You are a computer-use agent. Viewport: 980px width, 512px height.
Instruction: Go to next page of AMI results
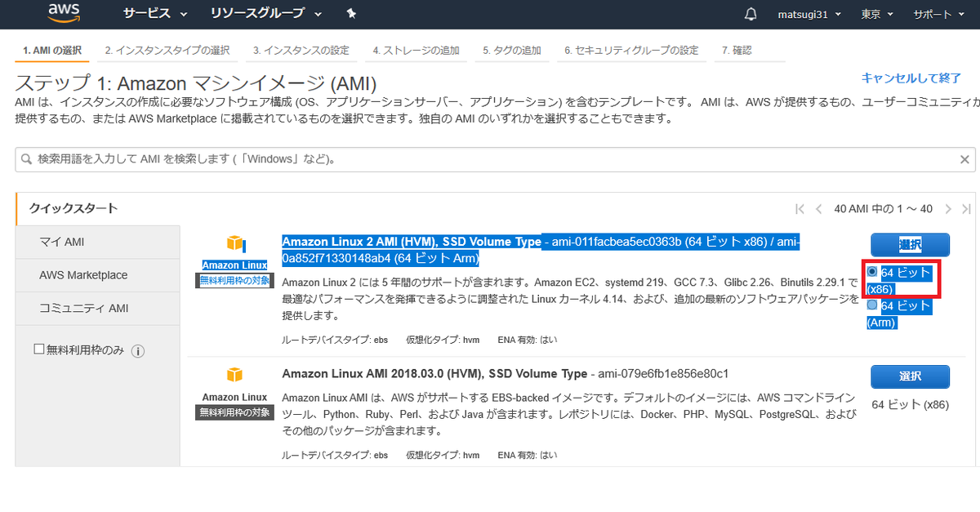[948, 209]
